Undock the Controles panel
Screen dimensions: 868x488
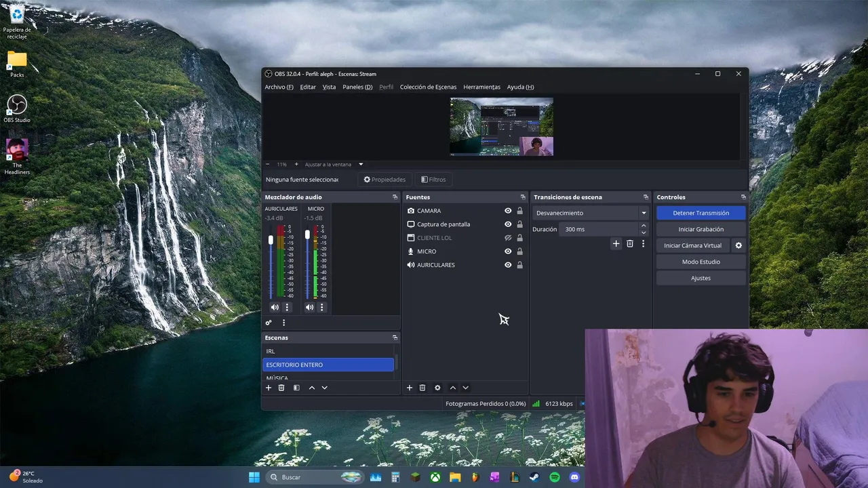click(743, 197)
